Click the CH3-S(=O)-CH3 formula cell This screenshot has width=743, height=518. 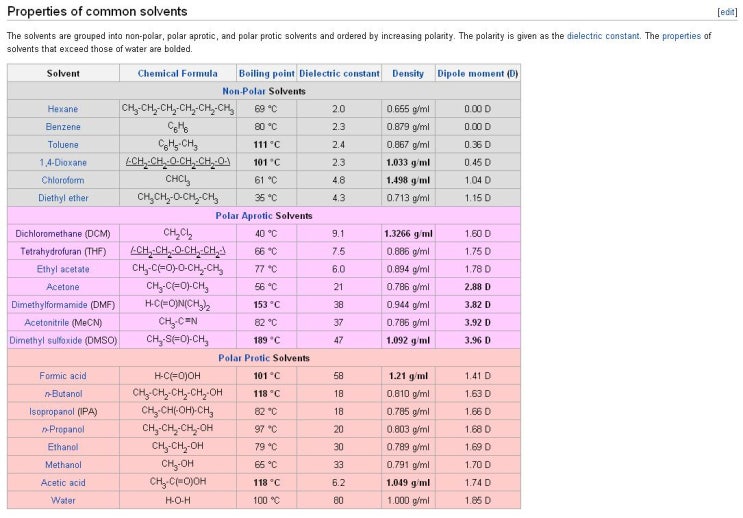[x=178, y=340]
